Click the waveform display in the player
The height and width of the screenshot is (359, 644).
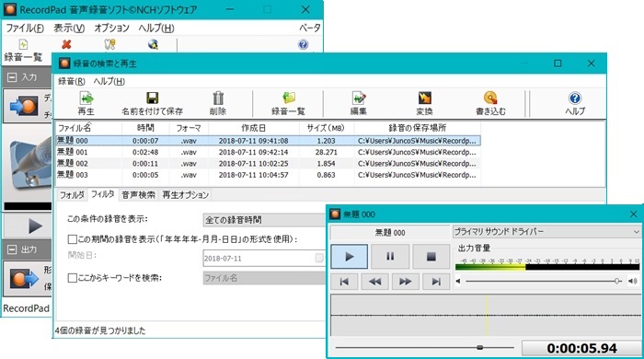tap(486, 316)
